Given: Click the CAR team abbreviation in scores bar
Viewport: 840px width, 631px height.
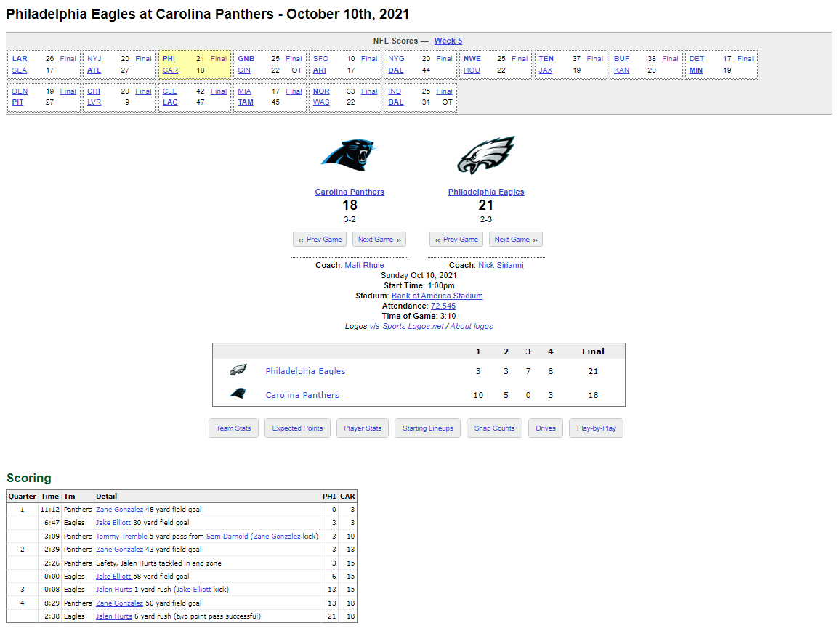Looking at the screenshot, I should [x=170, y=70].
